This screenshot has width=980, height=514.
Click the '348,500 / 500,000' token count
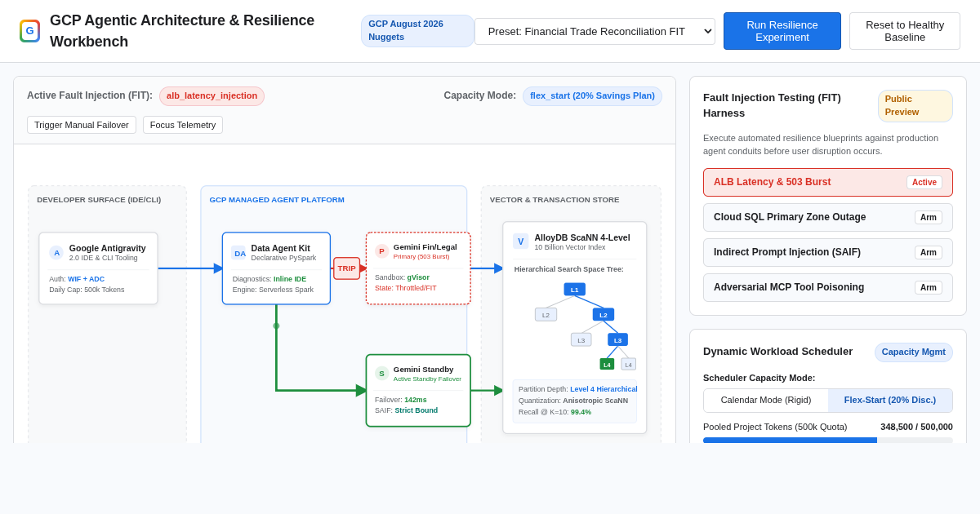click(x=916, y=427)
